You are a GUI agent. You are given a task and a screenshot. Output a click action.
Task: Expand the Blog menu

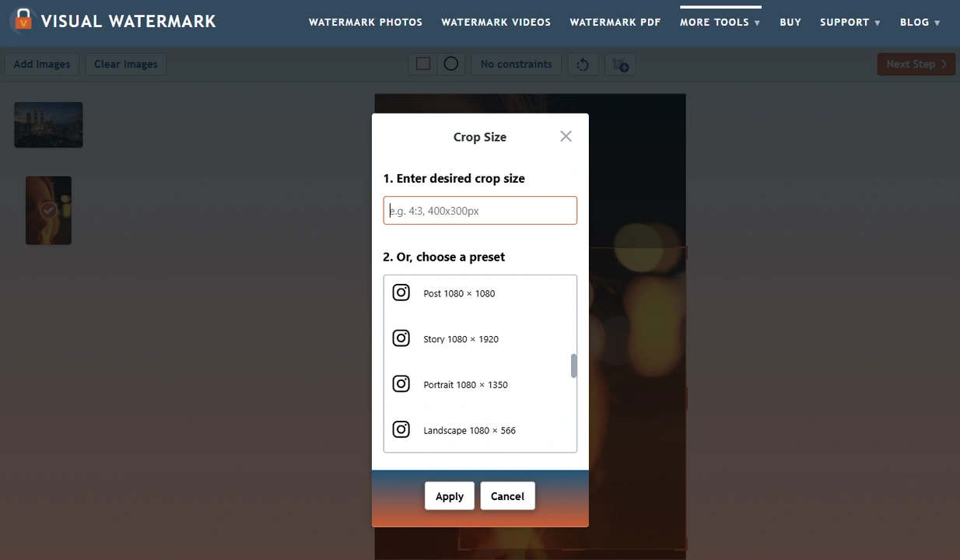click(x=920, y=23)
